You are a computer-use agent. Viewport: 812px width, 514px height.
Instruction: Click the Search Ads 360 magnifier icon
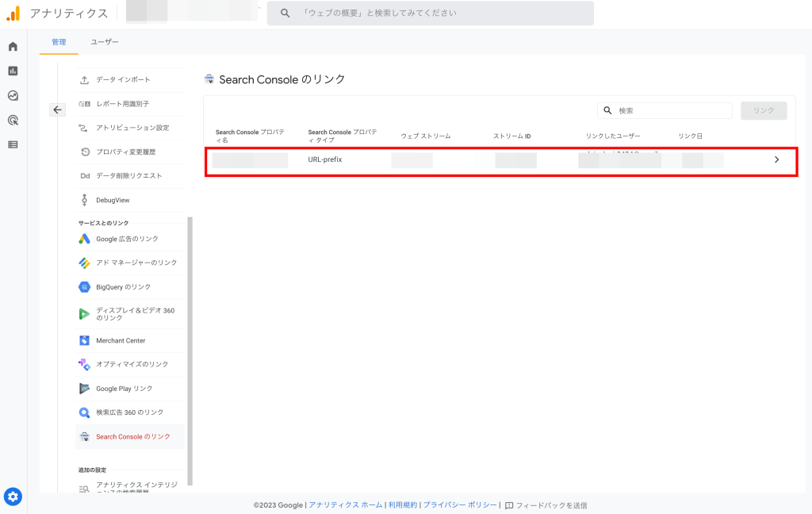(x=84, y=413)
